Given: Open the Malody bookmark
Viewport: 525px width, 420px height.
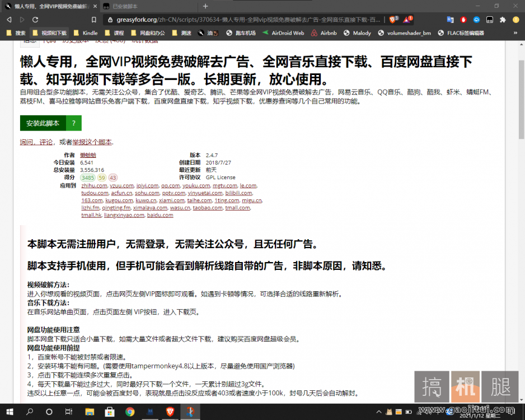Looking at the screenshot, I should 357,33.
